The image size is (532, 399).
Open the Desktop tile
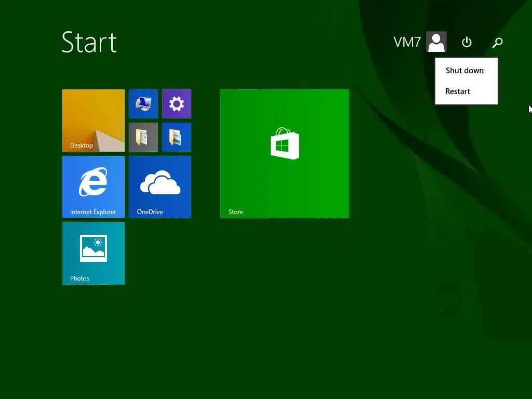click(x=94, y=121)
